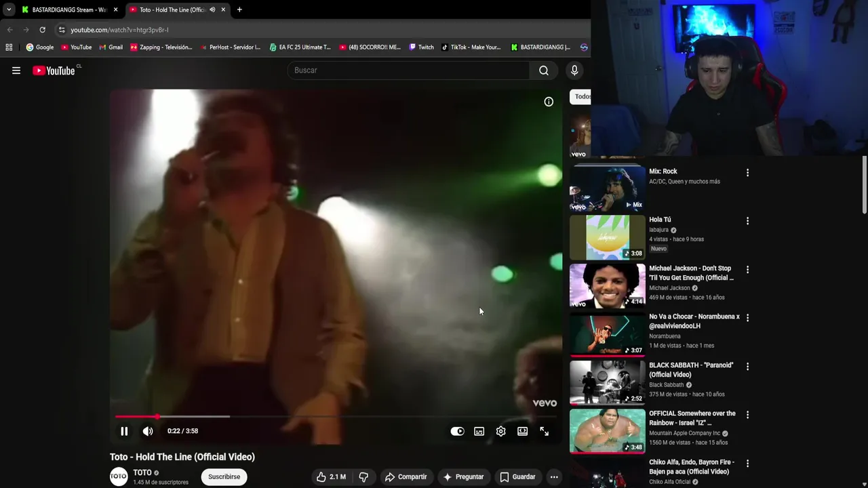Open options for Hola Tú video
Image resolution: width=868 pixels, height=488 pixels.
pyautogui.click(x=747, y=221)
